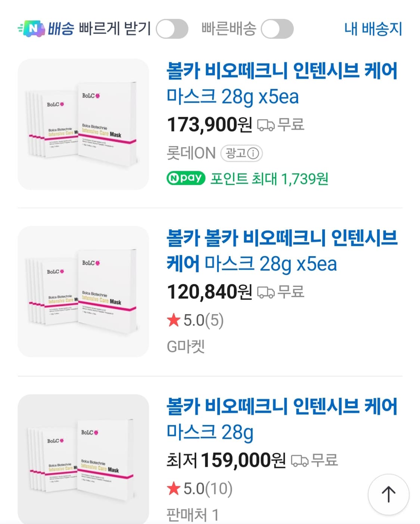Turn on the 빠른배송 toggle
This screenshot has width=420, height=524.
[x=277, y=29]
